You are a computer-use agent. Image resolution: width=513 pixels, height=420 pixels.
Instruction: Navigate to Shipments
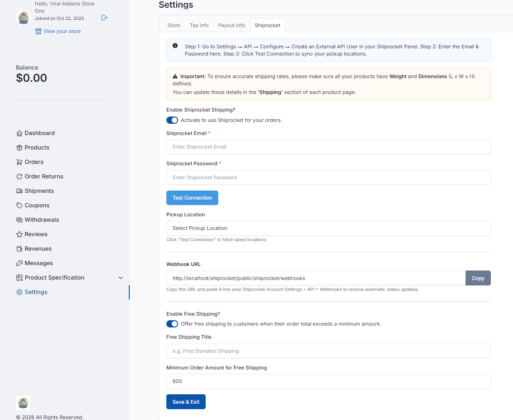click(39, 191)
